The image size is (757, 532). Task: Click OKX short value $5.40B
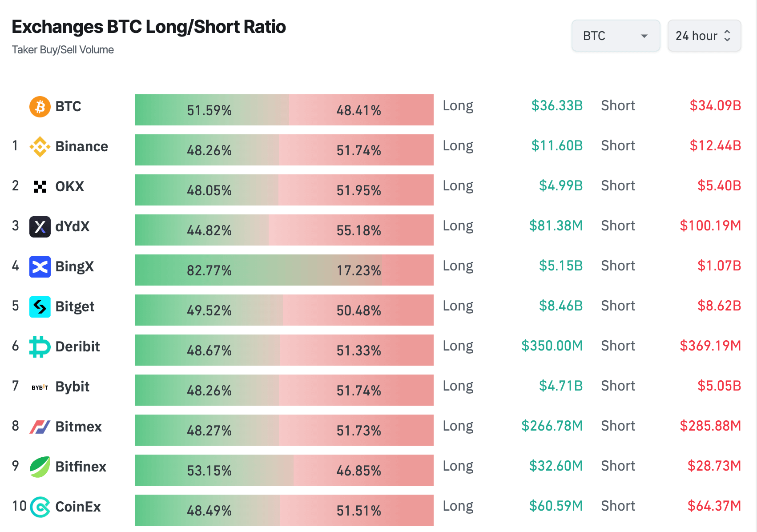(x=719, y=185)
